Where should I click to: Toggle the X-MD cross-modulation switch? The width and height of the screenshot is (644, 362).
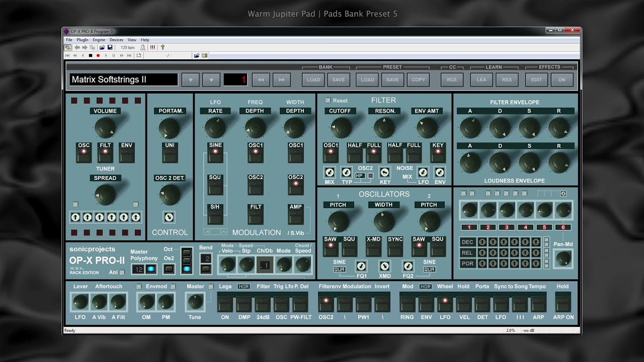coord(374,247)
